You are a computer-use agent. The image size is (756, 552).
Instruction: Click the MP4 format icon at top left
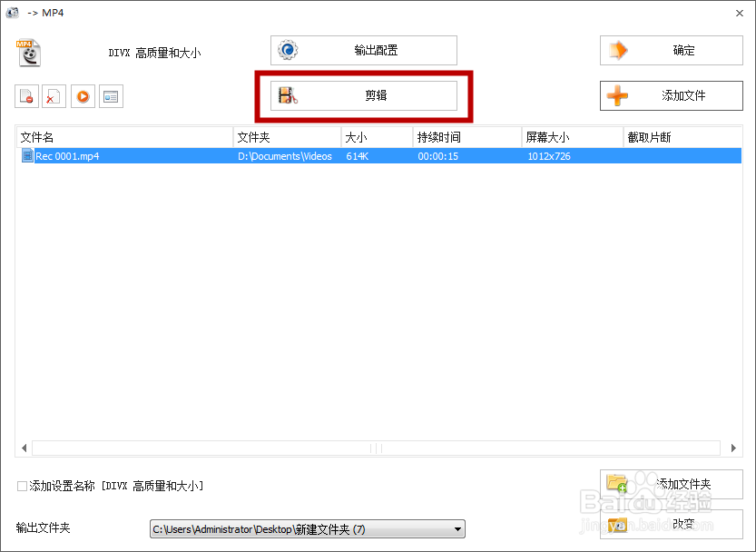(x=28, y=53)
